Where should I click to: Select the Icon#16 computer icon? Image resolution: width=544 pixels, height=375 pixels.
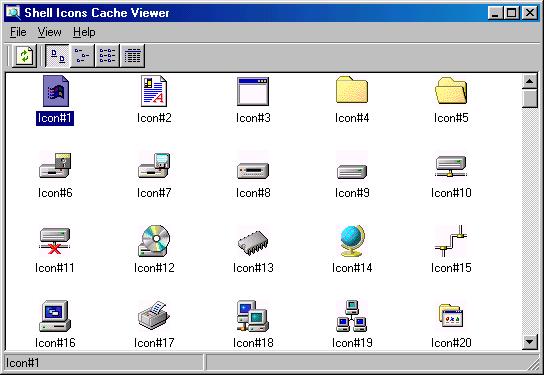coord(55,316)
